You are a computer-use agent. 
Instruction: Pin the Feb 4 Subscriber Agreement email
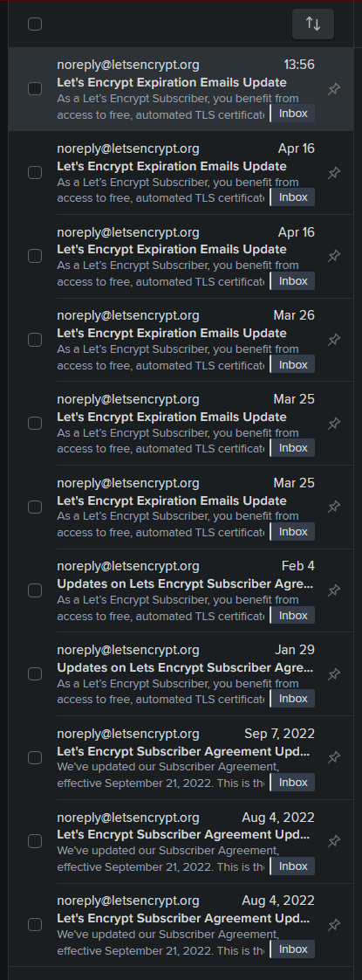pyautogui.click(x=334, y=590)
